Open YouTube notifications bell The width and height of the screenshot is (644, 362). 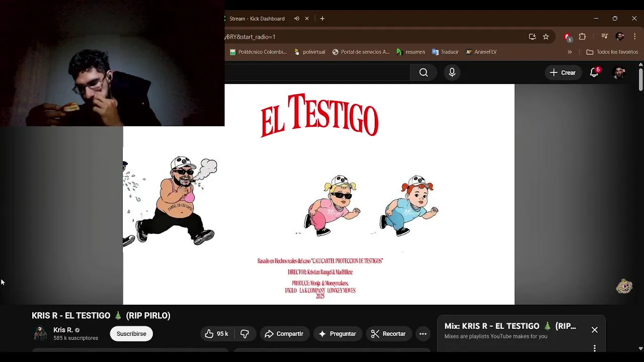594,72
